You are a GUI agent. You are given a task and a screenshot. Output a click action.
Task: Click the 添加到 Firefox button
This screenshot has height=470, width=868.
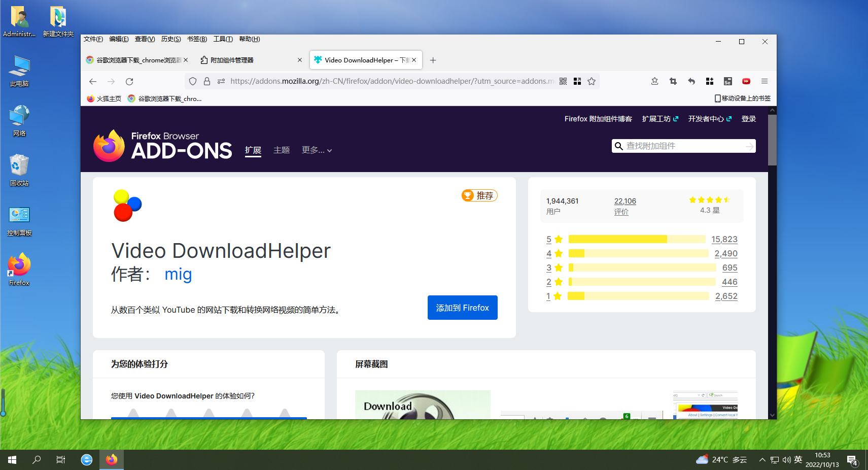click(x=463, y=308)
